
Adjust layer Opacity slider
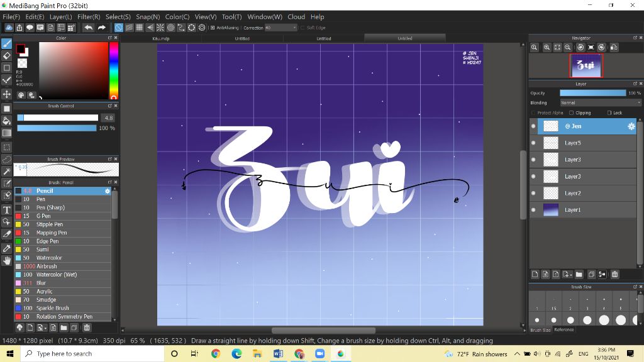click(x=592, y=93)
